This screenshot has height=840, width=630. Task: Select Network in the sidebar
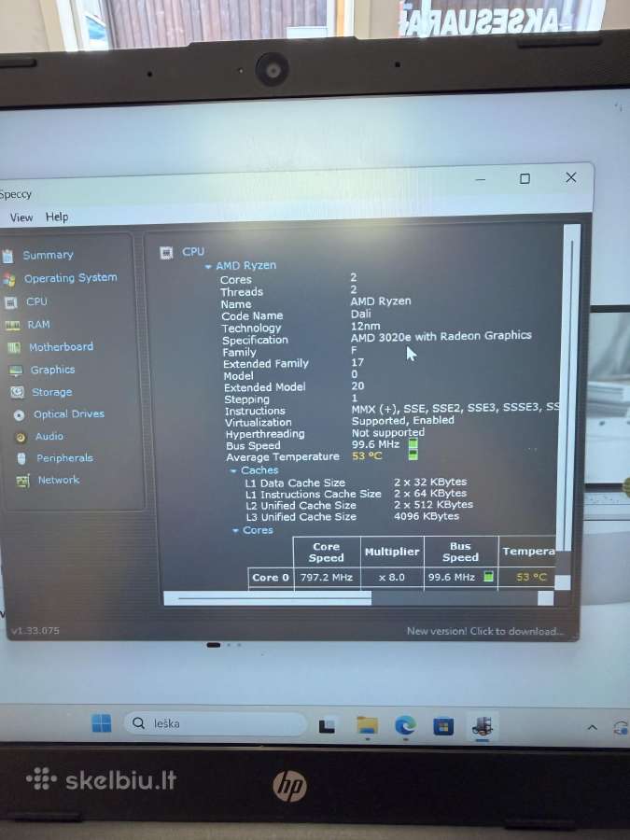coord(59,480)
